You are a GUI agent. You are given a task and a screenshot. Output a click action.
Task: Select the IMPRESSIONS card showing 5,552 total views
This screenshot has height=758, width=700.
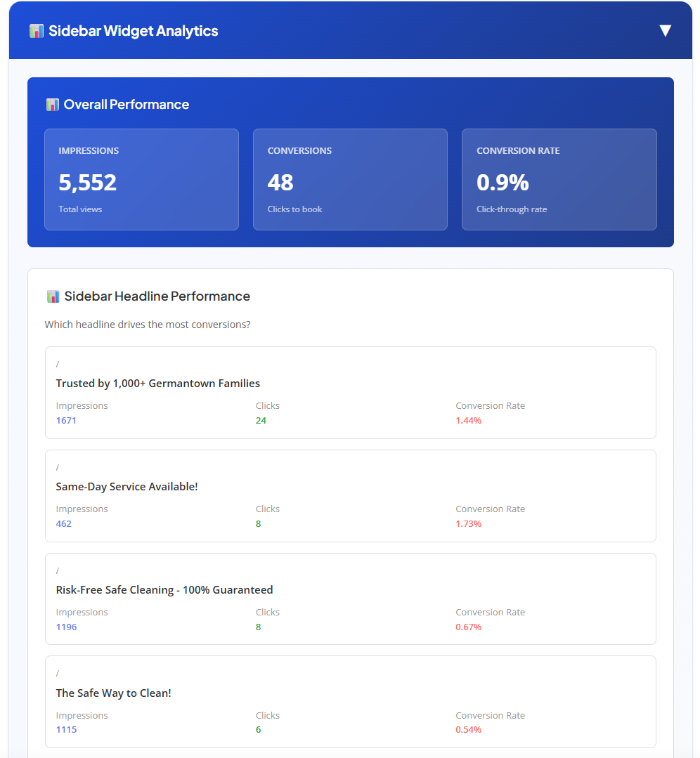click(x=141, y=179)
